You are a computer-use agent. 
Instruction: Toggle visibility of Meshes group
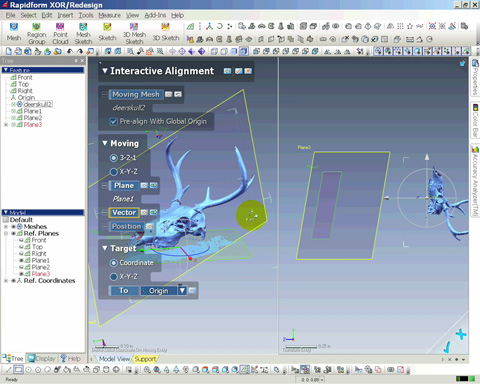13,227
